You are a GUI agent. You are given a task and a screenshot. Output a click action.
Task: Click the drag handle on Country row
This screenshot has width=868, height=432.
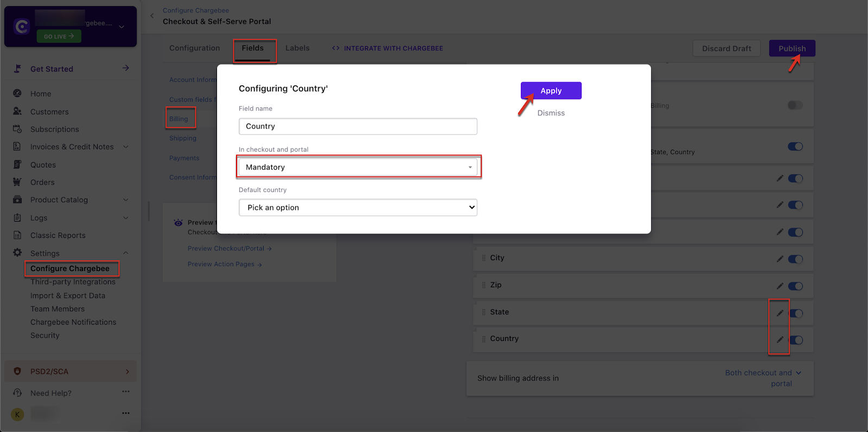(483, 339)
